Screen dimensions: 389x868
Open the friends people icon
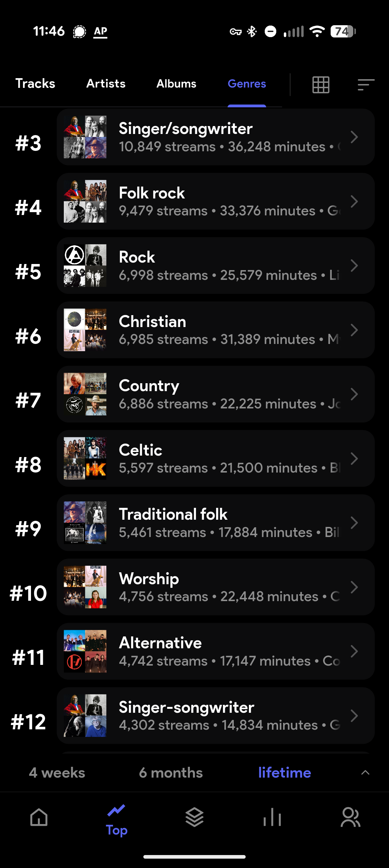(x=350, y=817)
